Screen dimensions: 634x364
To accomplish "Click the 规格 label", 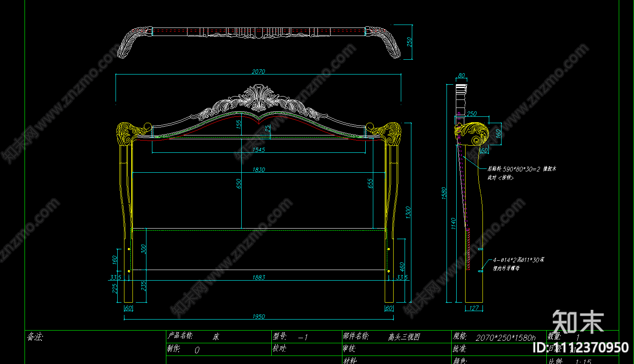I will click(460, 336).
